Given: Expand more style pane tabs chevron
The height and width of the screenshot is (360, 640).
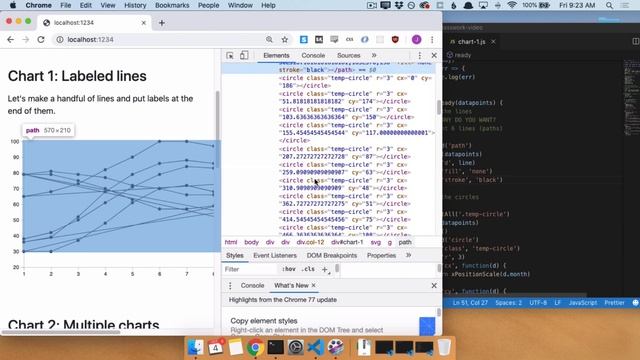Looking at the screenshot, I should click(408, 256).
